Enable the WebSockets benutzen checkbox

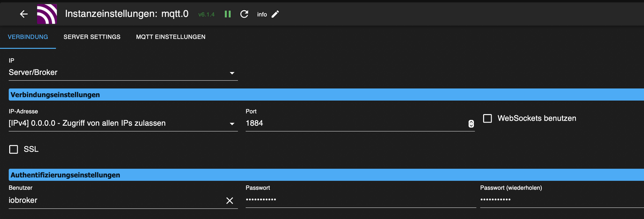click(488, 118)
